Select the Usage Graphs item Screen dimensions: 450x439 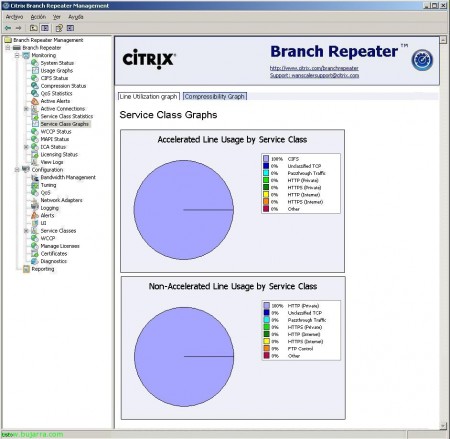coord(57,71)
